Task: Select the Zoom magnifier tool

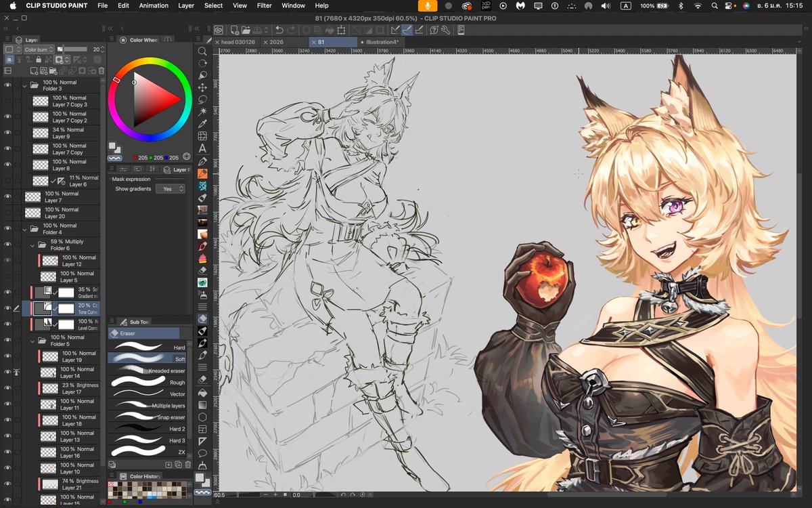Action: click(202, 51)
